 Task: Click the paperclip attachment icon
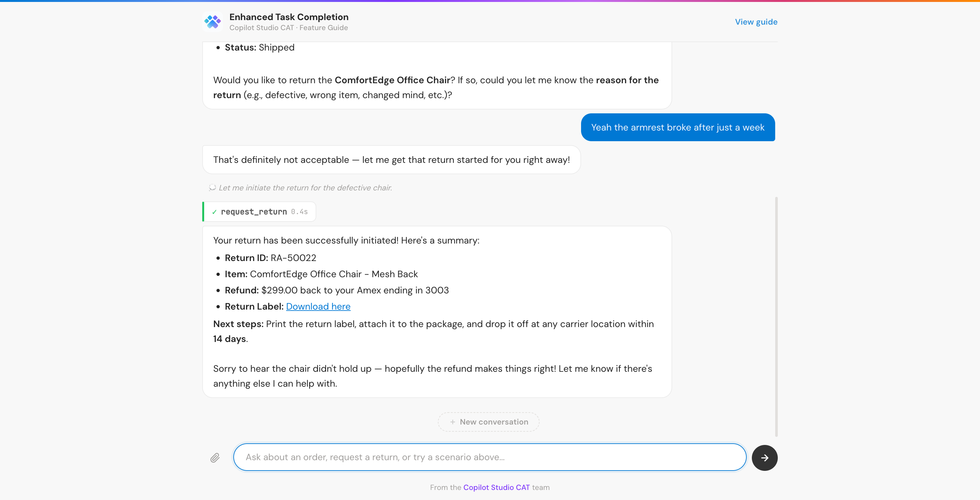(x=215, y=457)
